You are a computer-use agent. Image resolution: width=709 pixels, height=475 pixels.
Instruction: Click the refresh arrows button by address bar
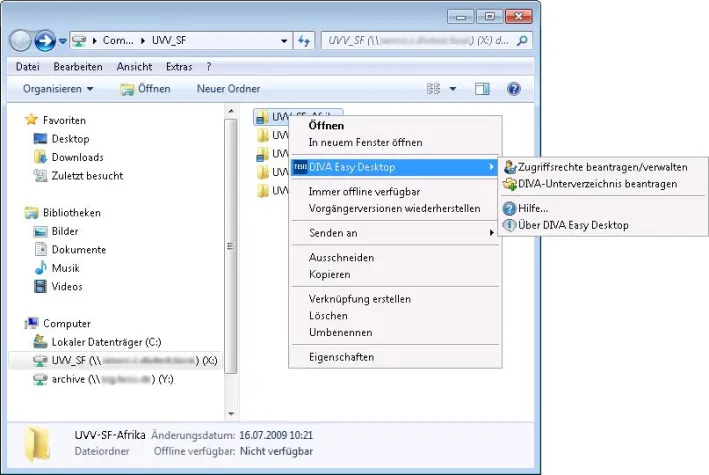click(304, 42)
